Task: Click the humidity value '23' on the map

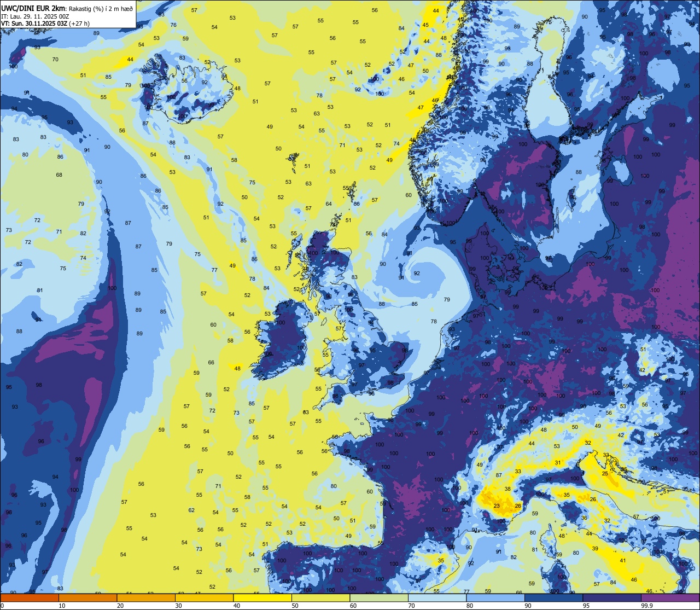Action: pyautogui.click(x=497, y=506)
